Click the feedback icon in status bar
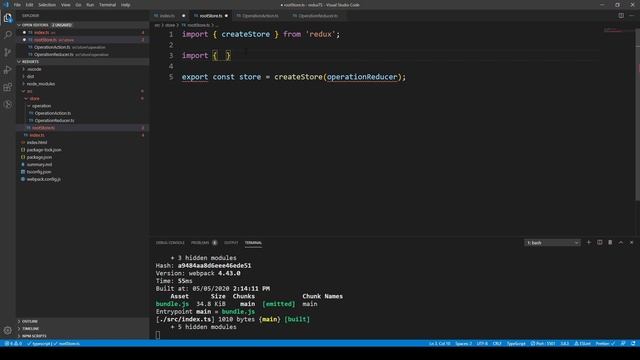Screen dimensions: 640x360 pyautogui.click(x=623, y=344)
